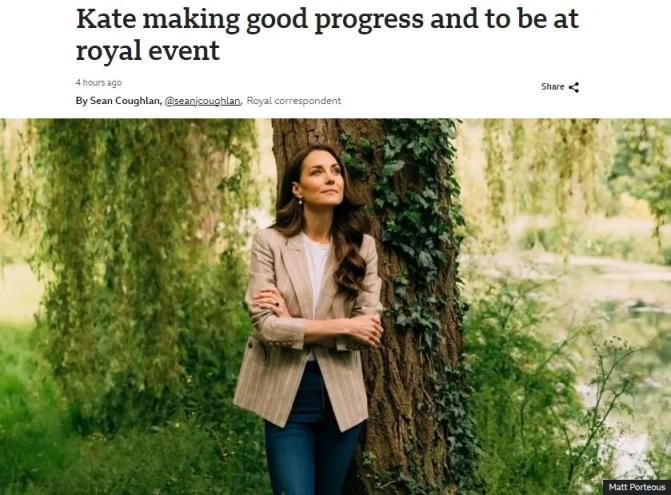The image size is (671, 495).
Task: Click the woman's crossed arms in photo
Action: point(318,327)
